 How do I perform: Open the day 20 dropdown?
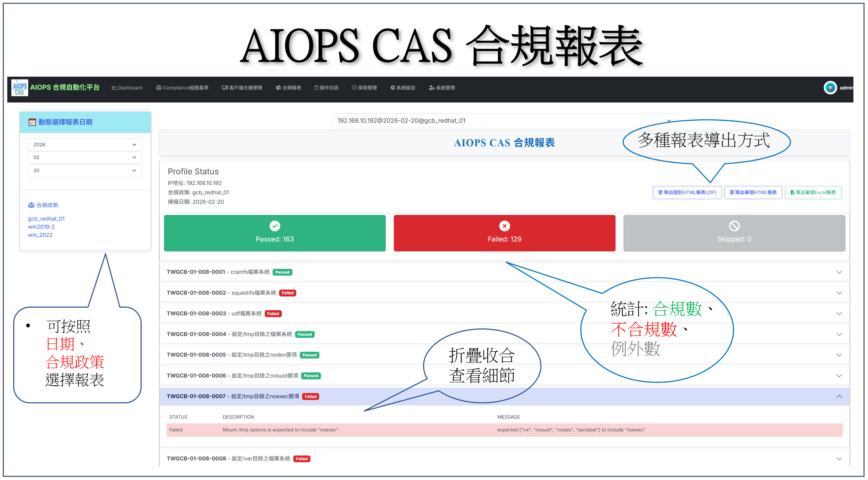[x=85, y=171]
